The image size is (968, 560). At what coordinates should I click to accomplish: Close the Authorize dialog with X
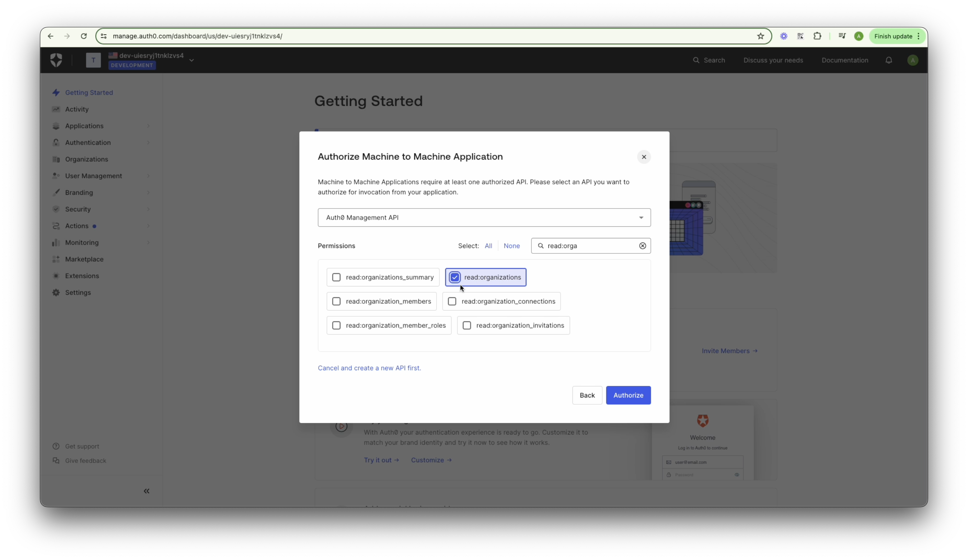(644, 157)
